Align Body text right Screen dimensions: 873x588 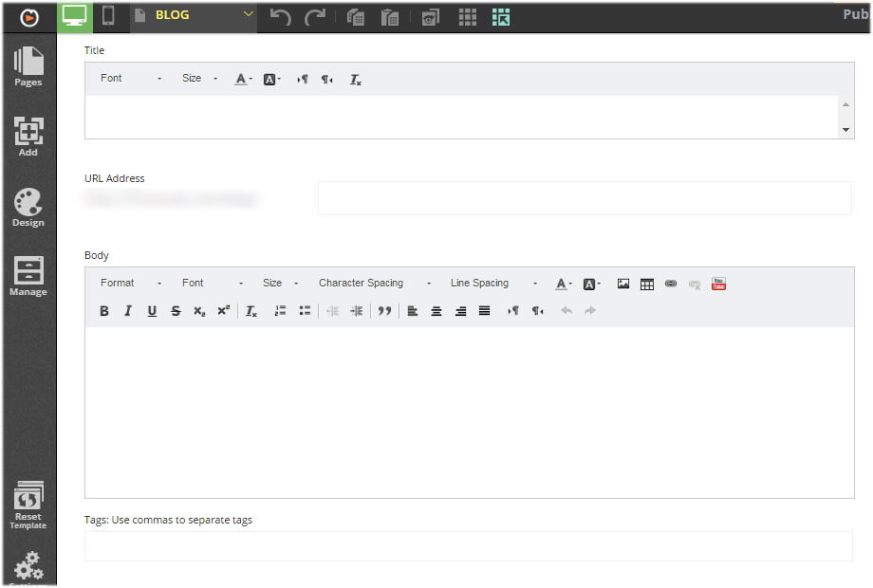[x=460, y=311]
